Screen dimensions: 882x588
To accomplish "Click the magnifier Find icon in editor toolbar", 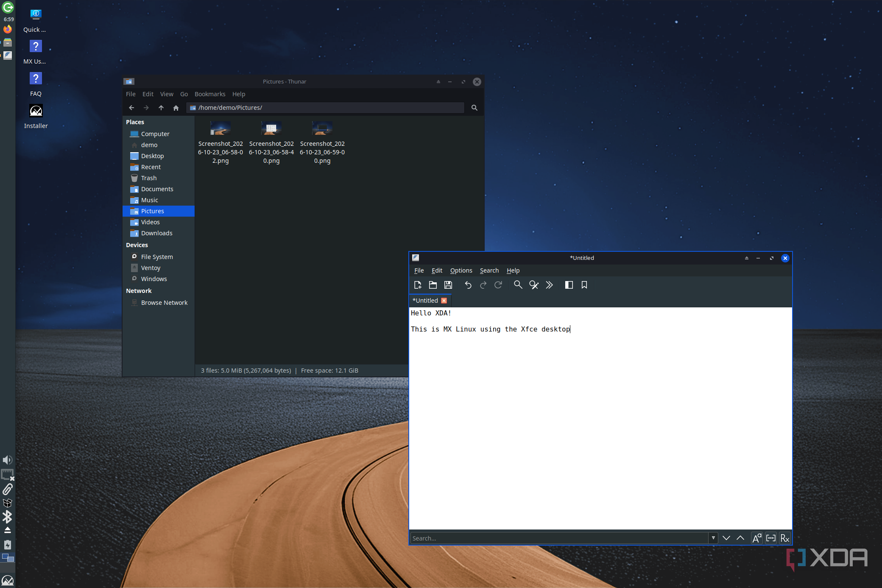I will coord(518,285).
